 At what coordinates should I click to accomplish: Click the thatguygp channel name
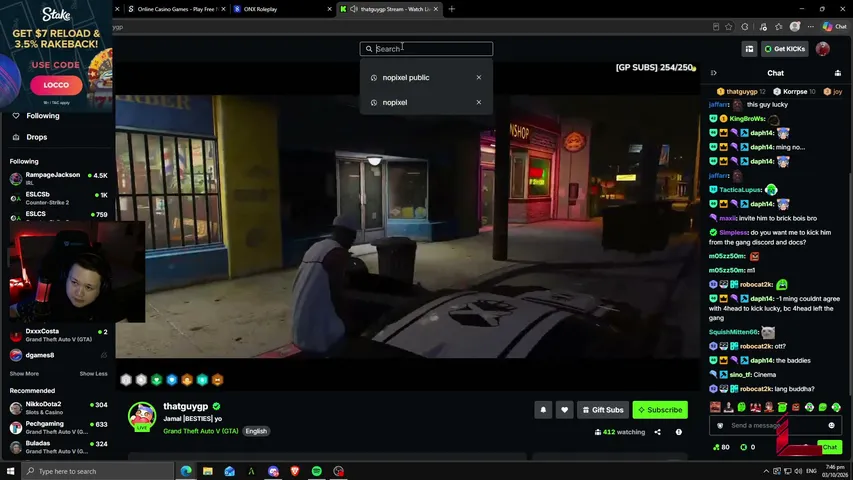coord(186,406)
